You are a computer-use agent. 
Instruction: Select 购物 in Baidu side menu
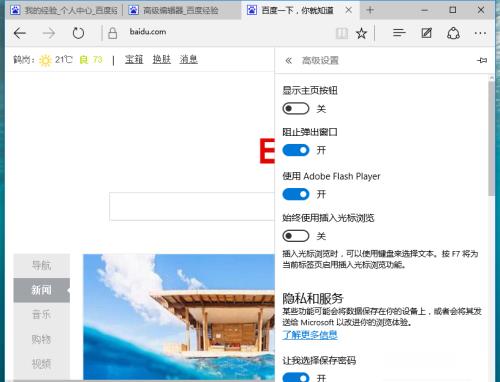pos(42,339)
